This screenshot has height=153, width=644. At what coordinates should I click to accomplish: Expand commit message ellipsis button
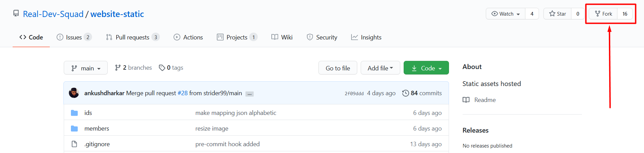(x=250, y=94)
